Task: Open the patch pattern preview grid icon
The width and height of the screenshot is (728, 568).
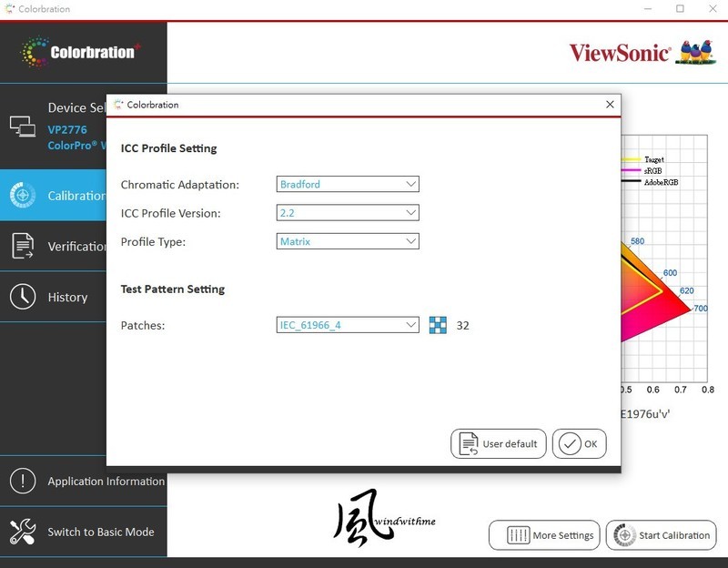Action: 440,324
